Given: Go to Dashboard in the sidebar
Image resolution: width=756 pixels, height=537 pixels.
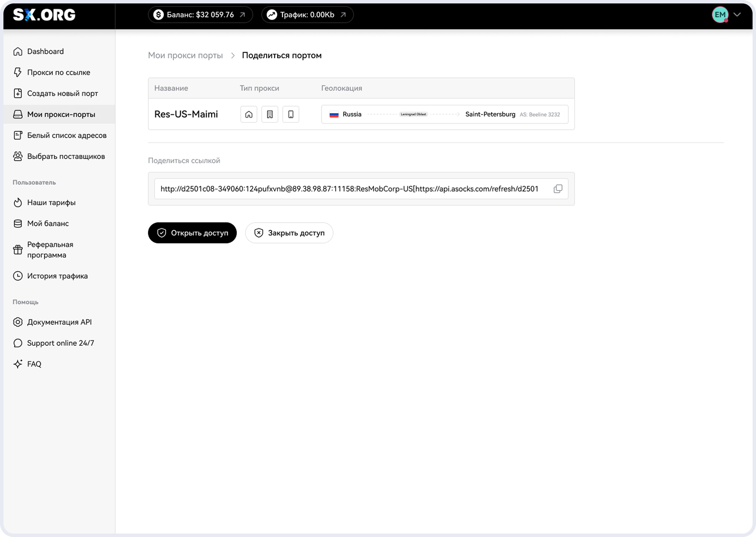Looking at the screenshot, I should (x=45, y=52).
